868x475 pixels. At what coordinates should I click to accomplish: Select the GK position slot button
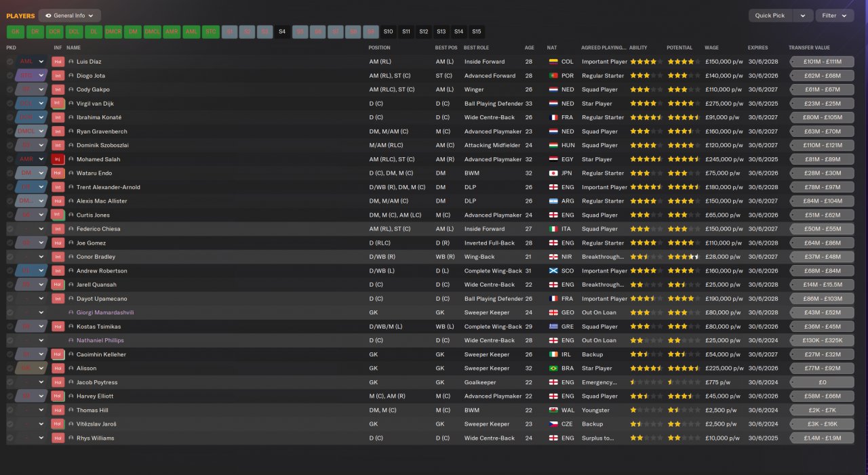(15, 32)
